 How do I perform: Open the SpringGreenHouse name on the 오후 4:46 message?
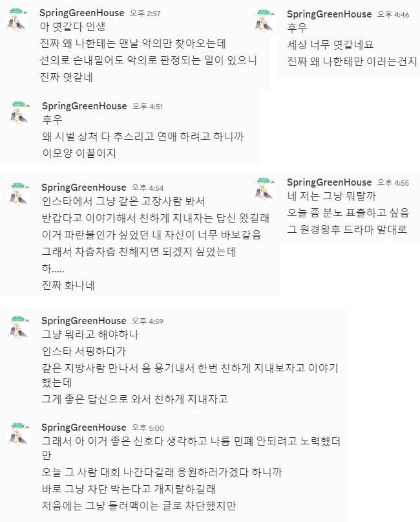329,14
